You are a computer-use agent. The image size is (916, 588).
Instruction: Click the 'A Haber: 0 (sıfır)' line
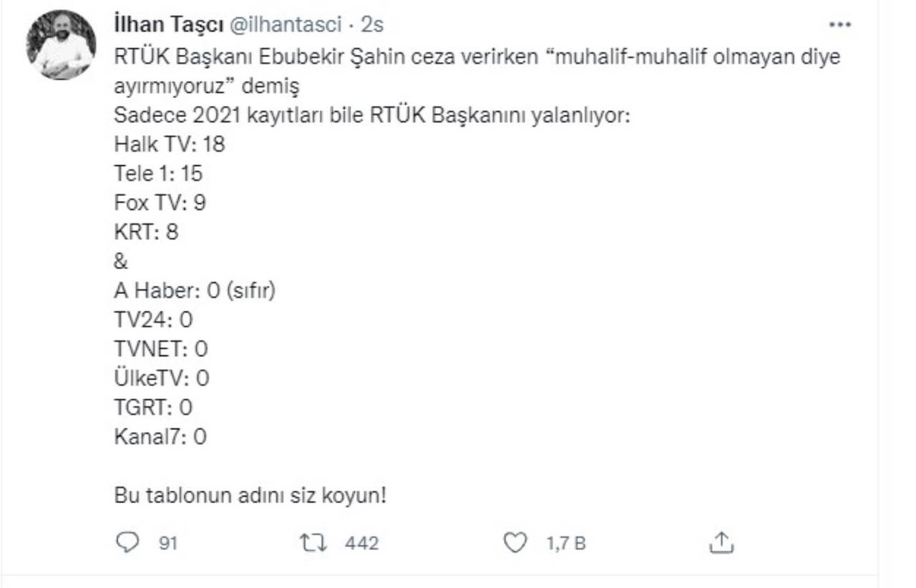coord(195,291)
